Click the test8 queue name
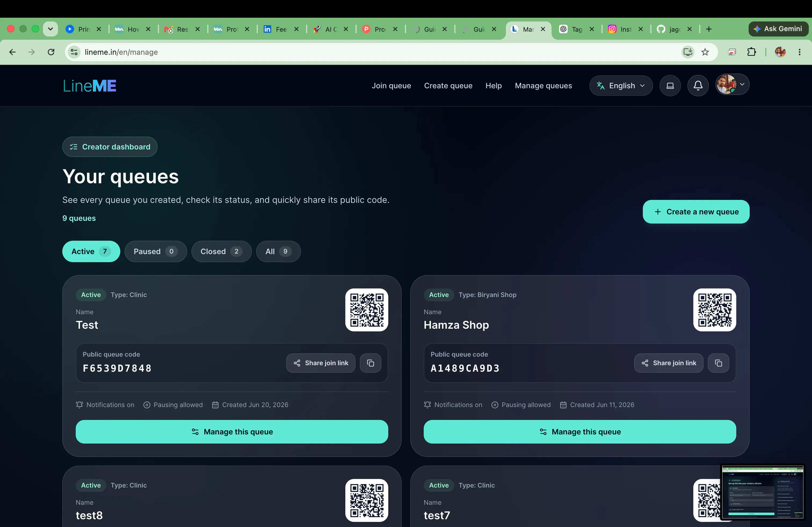The height and width of the screenshot is (527, 812). click(89, 515)
